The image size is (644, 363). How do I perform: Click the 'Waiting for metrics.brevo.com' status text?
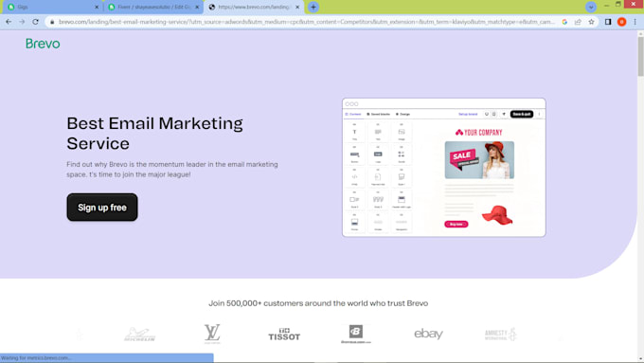tap(36, 358)
